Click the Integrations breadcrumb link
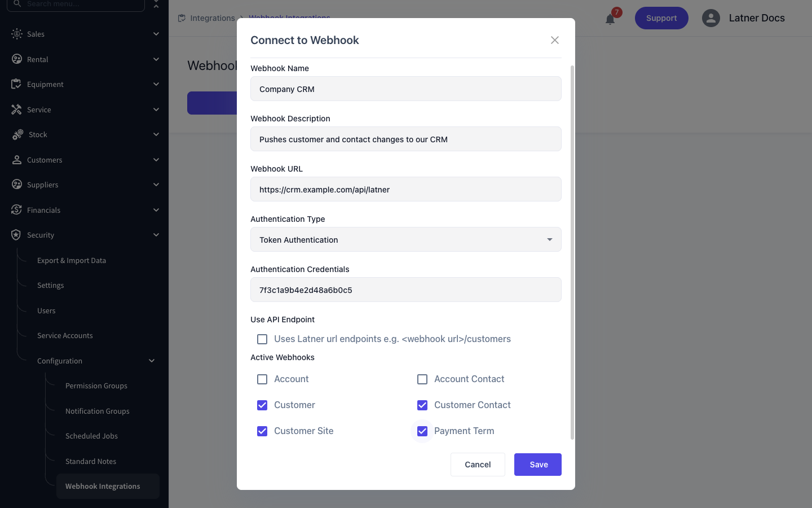This screenshot has height=508, width=812. tap(213, 18)
